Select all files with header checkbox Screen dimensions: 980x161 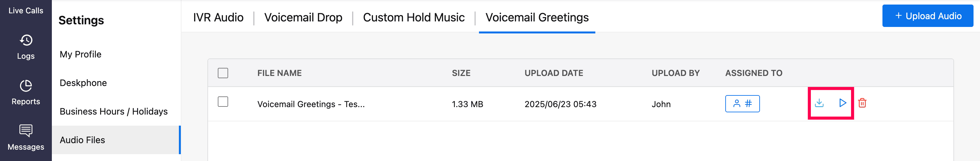[223, 73]
